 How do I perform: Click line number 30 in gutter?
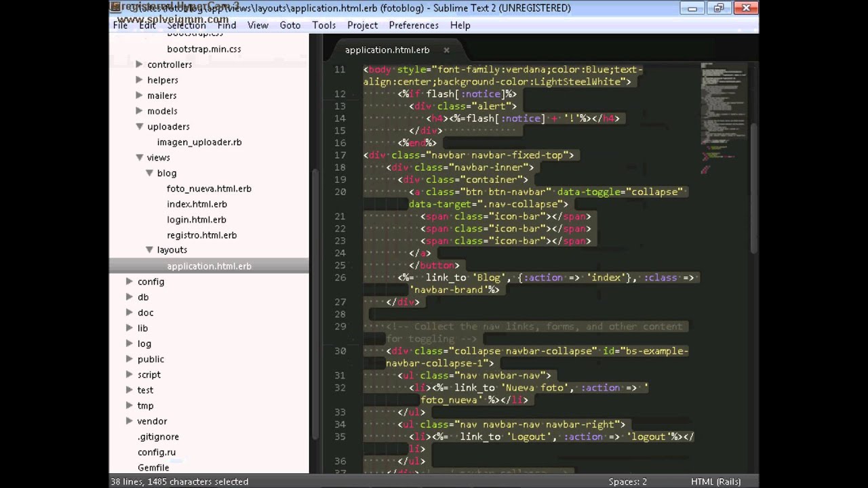(340, 351)
